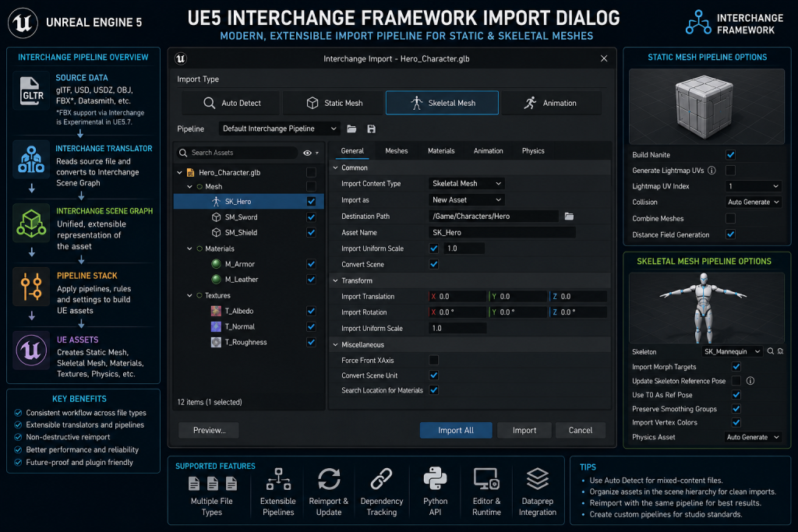Click Hero_Character.glb file icon
Image resolution: width=798 pixels, height=532 pixels.
pos(191,172)
